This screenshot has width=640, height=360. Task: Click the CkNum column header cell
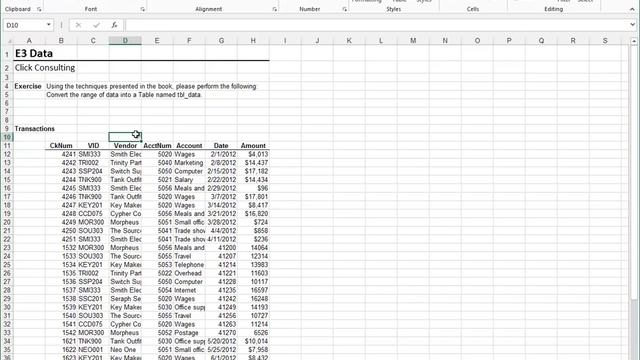click(61, 146)
